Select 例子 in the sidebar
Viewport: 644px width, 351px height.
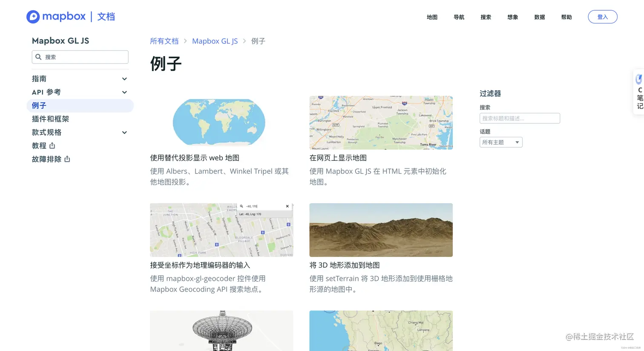tap(80, 106)
